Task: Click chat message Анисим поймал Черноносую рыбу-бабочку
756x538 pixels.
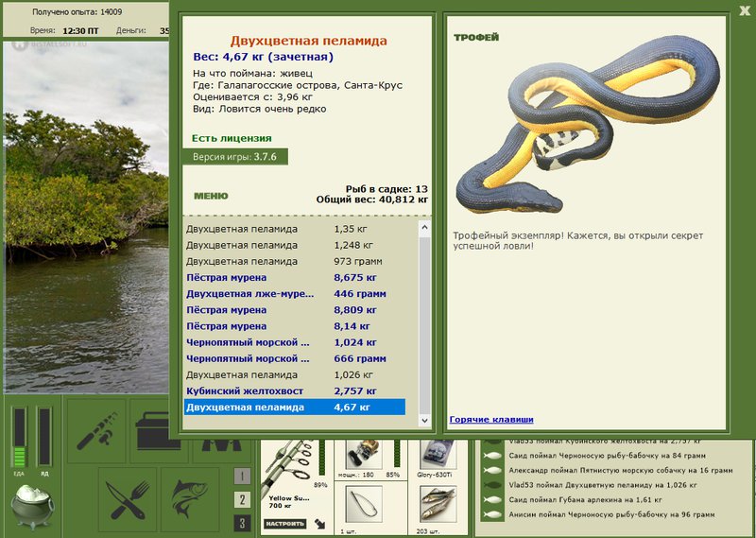Action: 611,515
